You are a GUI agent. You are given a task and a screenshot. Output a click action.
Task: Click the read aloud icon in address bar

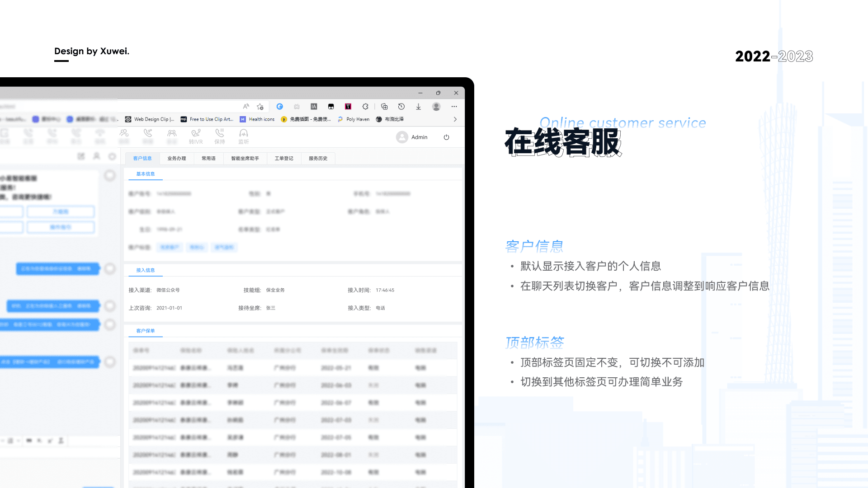[x=246, y=107]
